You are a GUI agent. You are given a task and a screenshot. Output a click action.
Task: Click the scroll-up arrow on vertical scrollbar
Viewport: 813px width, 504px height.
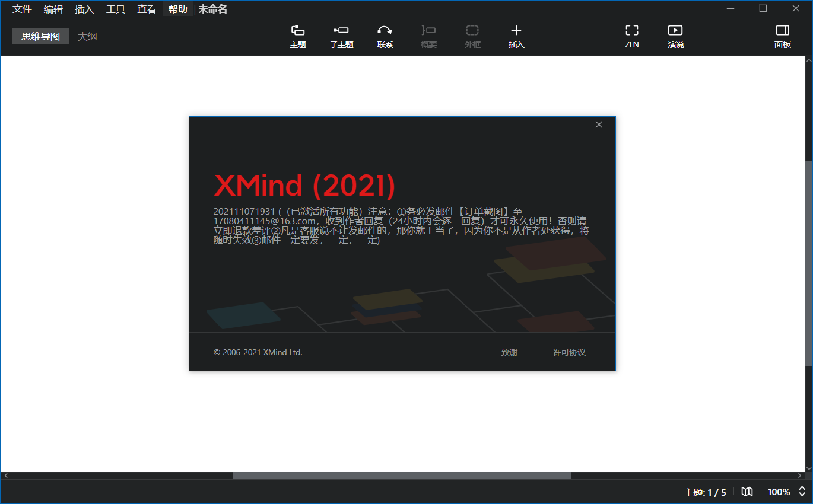(x=809, y=60)
